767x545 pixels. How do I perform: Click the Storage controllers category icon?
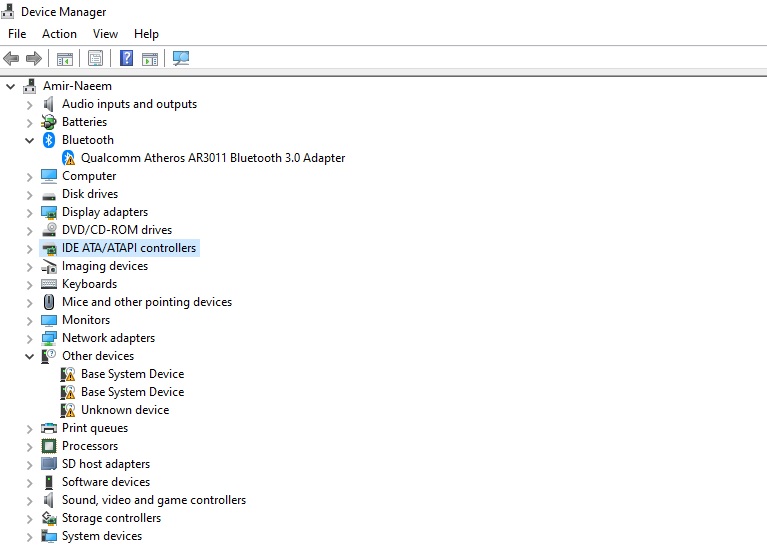point(49,518)
